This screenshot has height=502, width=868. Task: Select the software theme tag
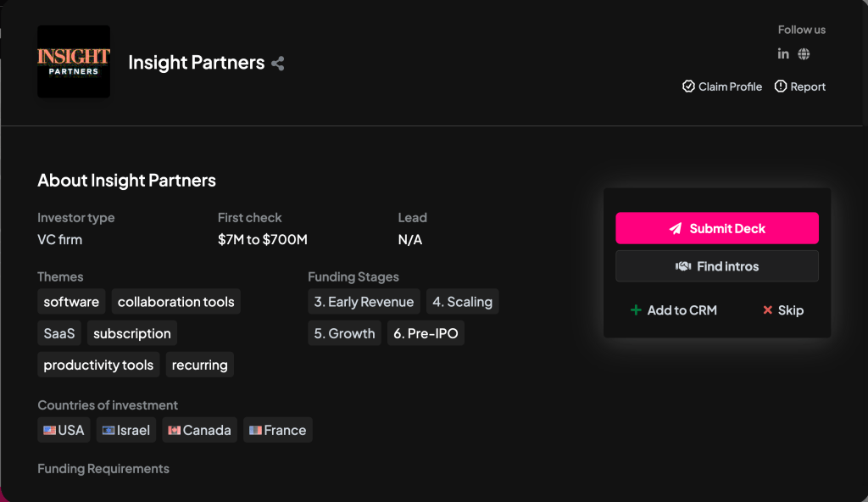71,302
